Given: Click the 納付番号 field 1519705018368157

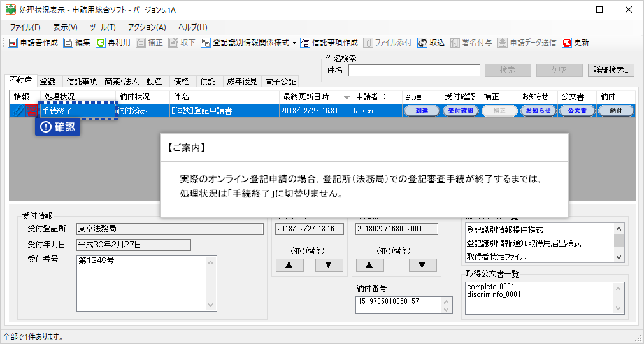Looking at the screenshot, I should click(x=404, y=305).
